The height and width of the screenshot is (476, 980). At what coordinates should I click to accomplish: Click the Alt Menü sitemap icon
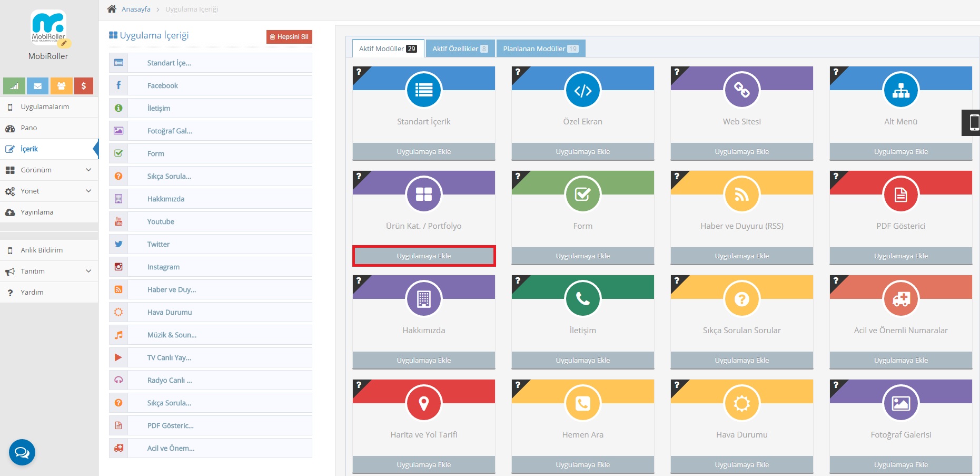[x=900, y=90]
